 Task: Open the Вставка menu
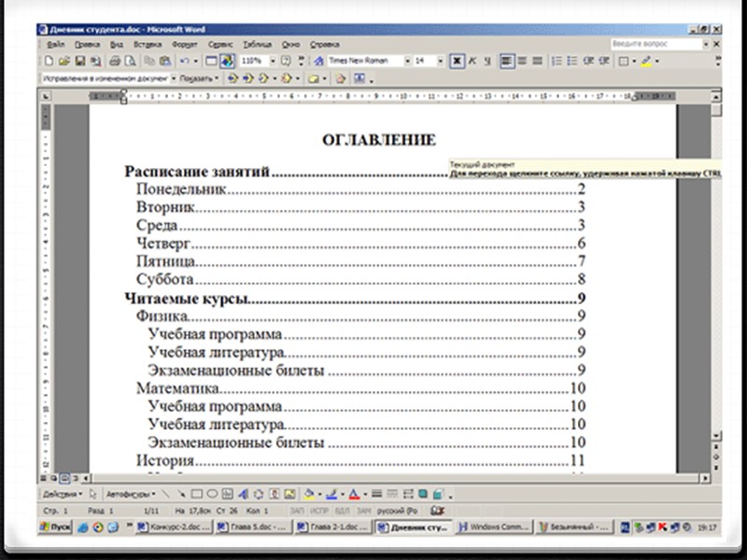pyautogui.click(x=148, y=44)
